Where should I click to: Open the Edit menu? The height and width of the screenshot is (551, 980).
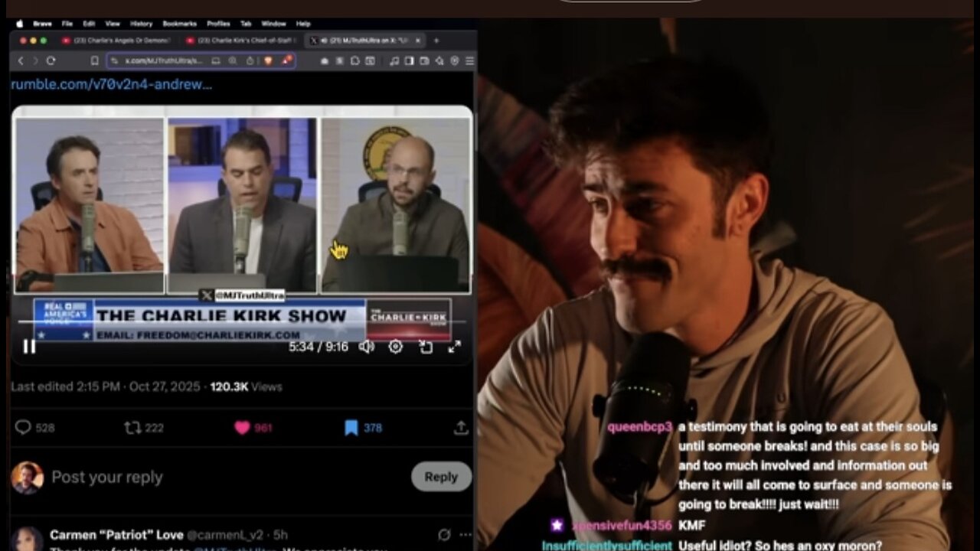(x=89, y=24)
